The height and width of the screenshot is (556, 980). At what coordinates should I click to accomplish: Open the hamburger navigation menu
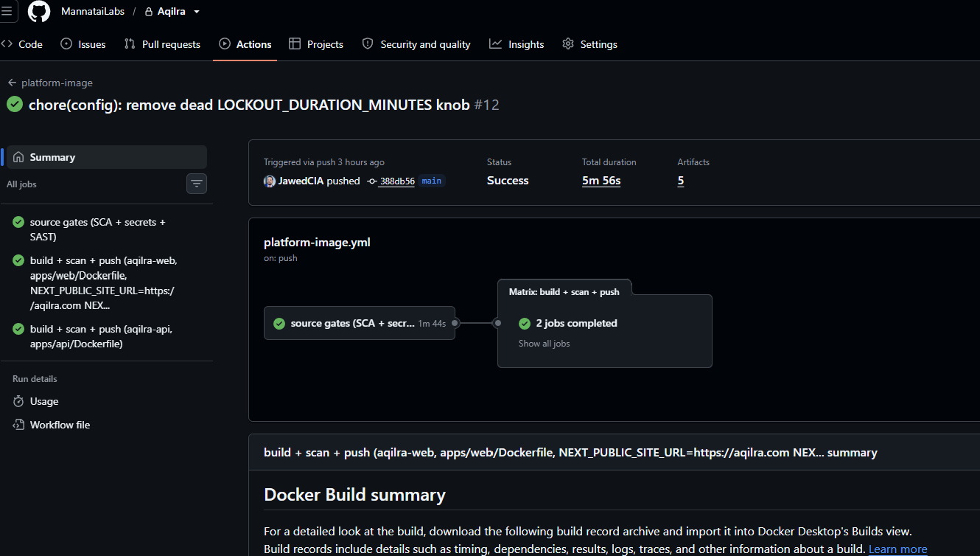point(7,11)
